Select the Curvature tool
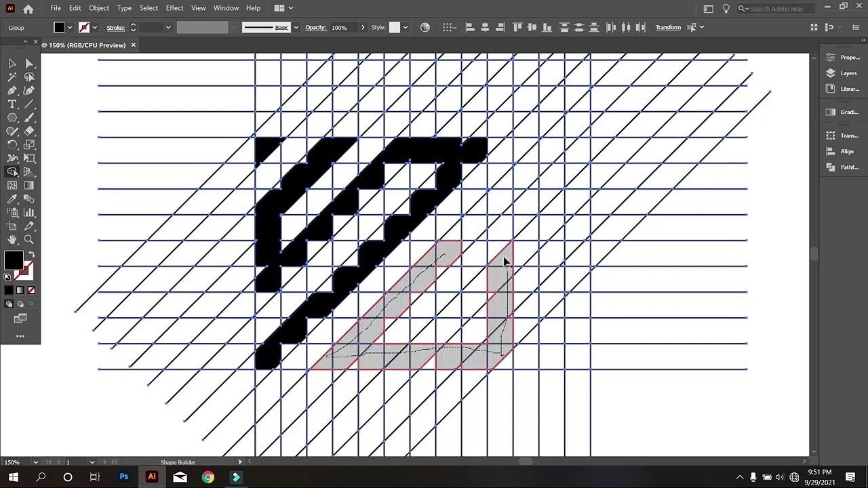Screen dimensions: 868x488 tap(29, 90)
